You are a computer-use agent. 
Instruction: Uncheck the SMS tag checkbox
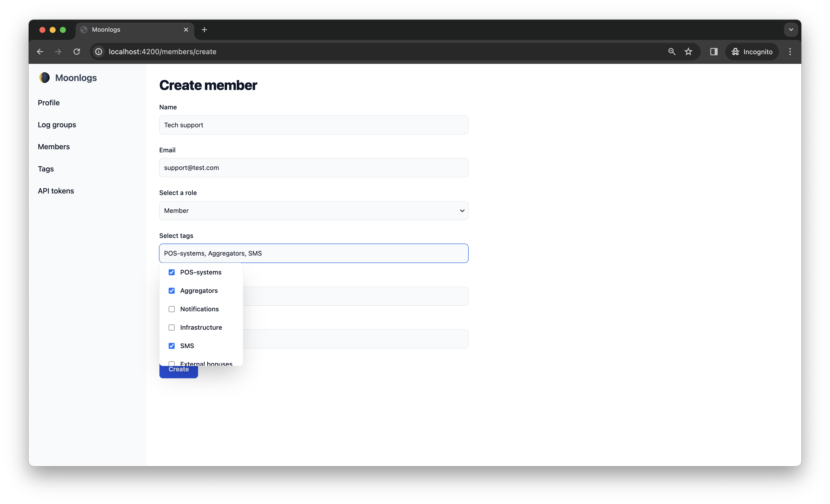(172, 346)
